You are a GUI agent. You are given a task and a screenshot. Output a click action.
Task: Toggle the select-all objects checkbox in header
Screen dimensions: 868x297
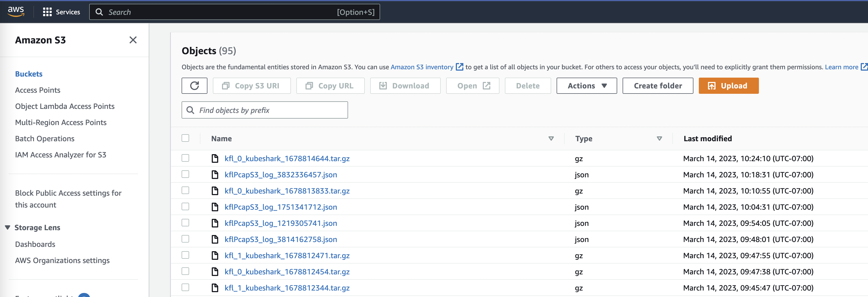pos(185,138)
